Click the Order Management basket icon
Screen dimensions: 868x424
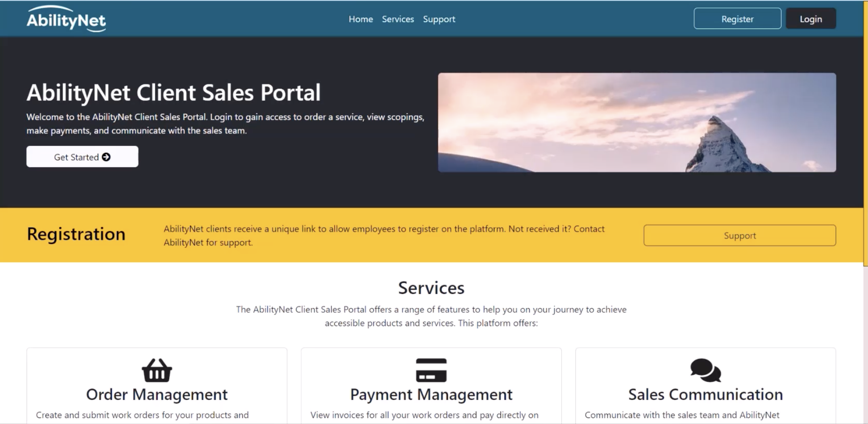point(157,370)
